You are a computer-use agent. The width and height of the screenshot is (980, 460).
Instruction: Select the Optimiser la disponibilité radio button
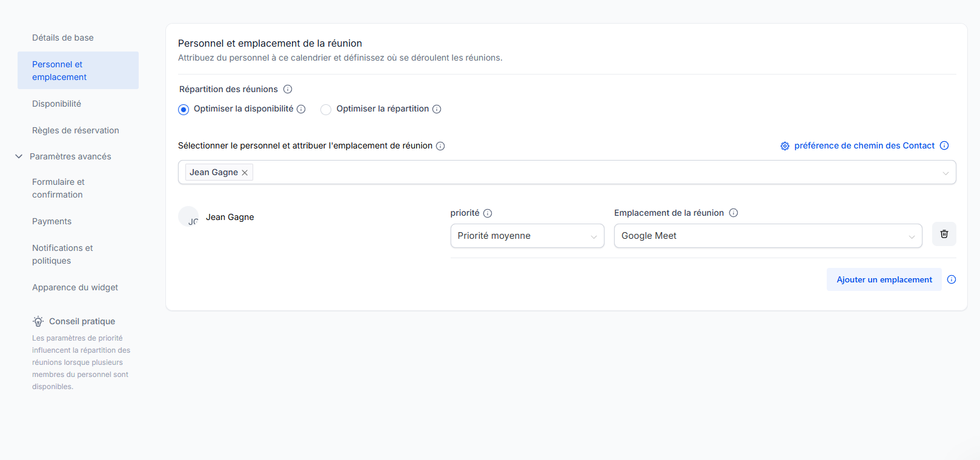tap(184, 110)
